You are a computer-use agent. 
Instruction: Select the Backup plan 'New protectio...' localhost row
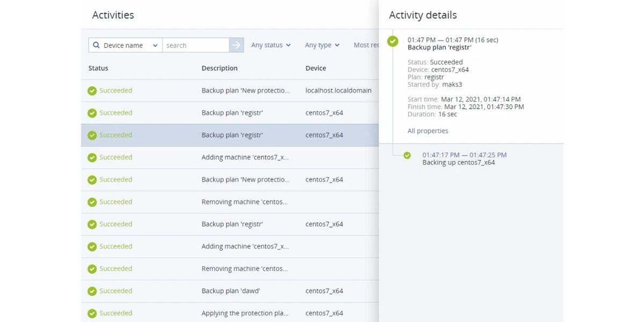tap(245, 91)
